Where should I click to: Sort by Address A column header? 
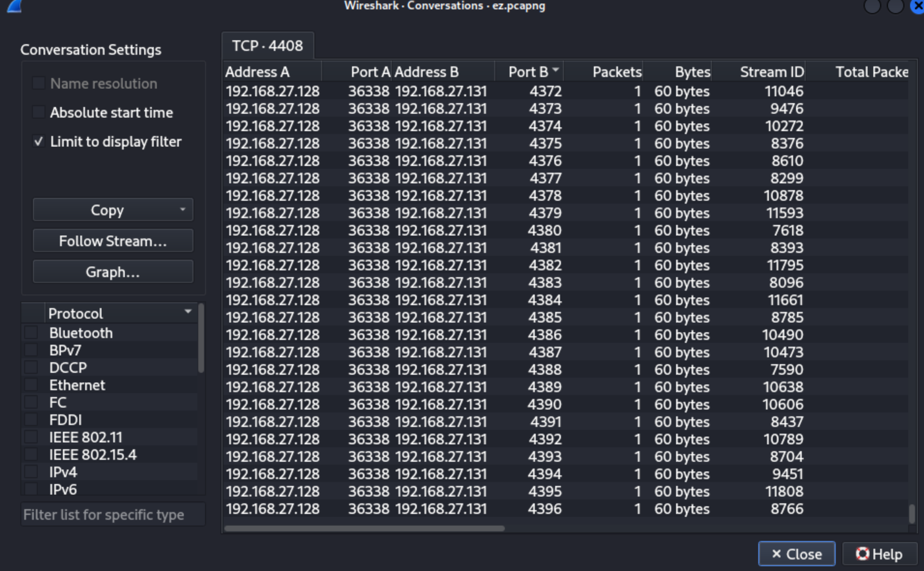point(272,72)
